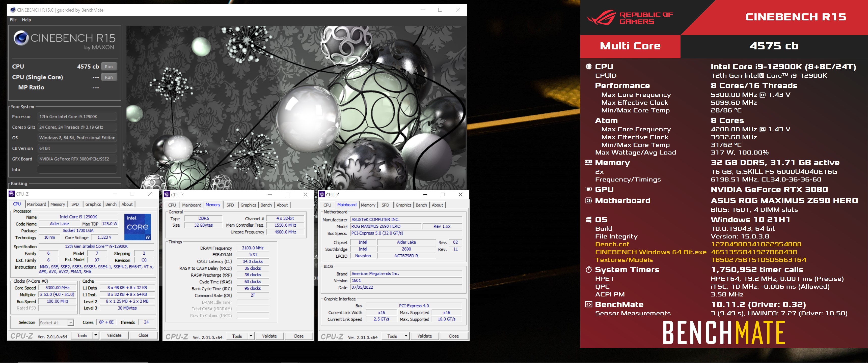Screen dimensions: 868x363
Task: Minimize the right CPU-Z window
Action: 425,195
